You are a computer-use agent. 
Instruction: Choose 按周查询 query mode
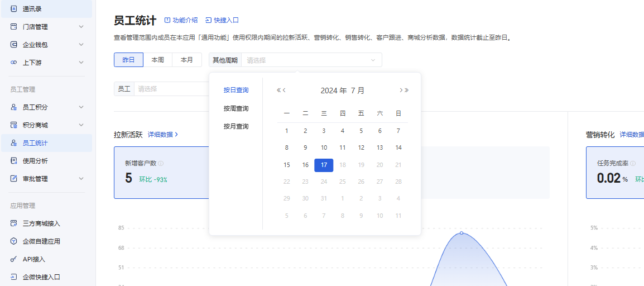236,108
